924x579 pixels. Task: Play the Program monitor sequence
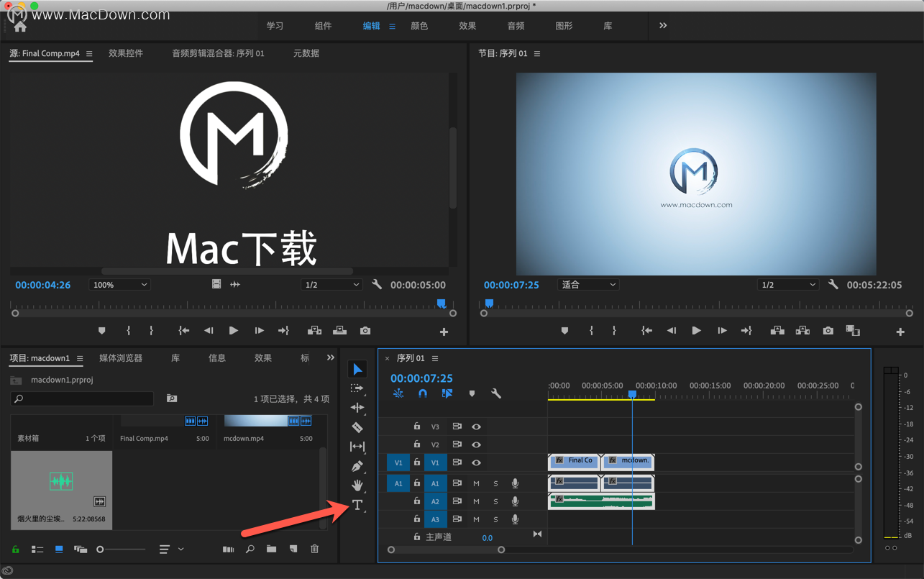[696, 331]
